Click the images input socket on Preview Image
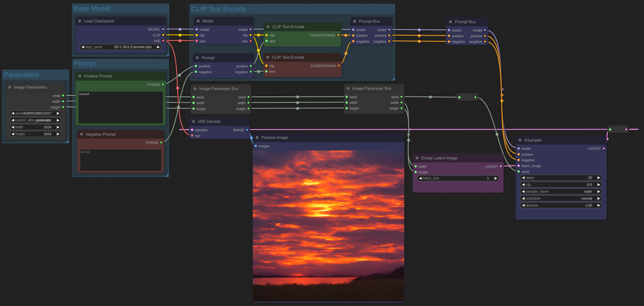 [256, 146]
